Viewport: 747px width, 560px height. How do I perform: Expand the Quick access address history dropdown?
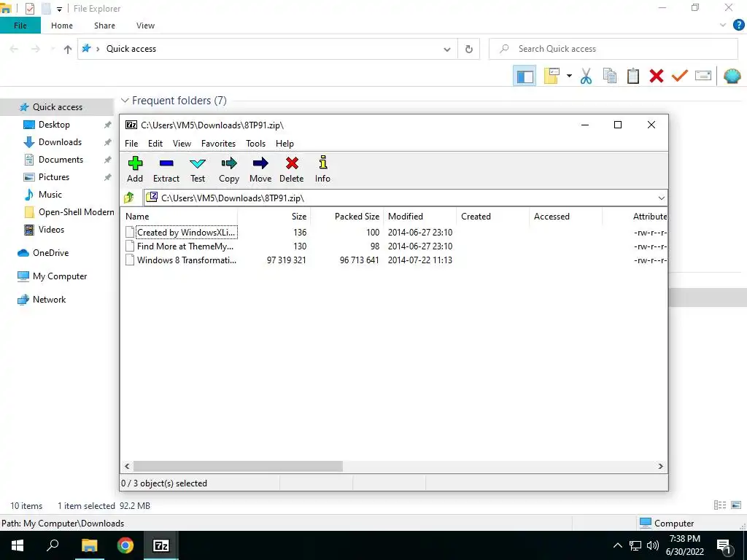pyautogui.click(x=447, y=49)
